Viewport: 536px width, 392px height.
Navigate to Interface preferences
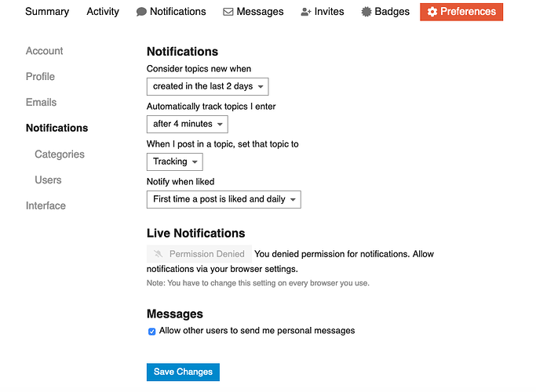(46, 205)
